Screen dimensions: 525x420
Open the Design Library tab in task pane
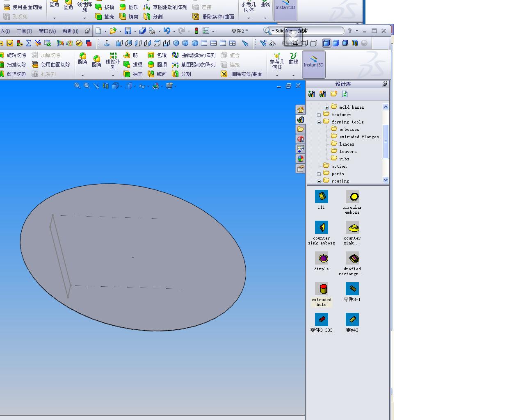coord(301,119)
